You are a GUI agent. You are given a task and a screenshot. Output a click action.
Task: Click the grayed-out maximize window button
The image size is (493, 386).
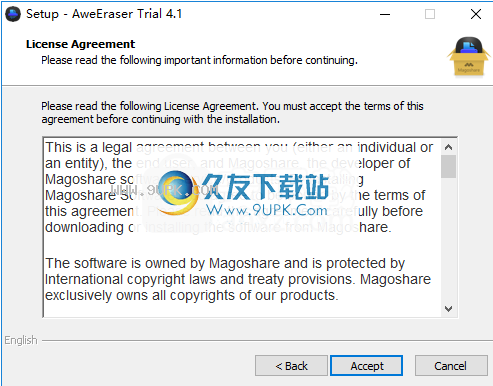(x=430, y=14)
